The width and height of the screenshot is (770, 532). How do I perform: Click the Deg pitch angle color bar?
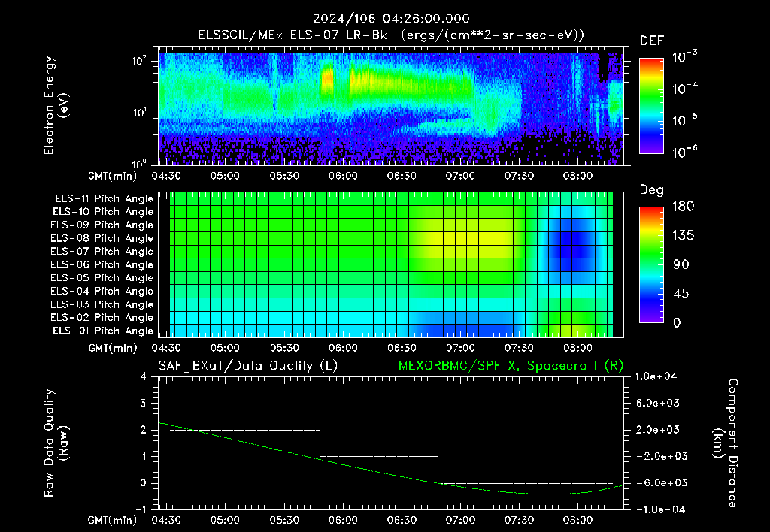click(x=651, y=265)
